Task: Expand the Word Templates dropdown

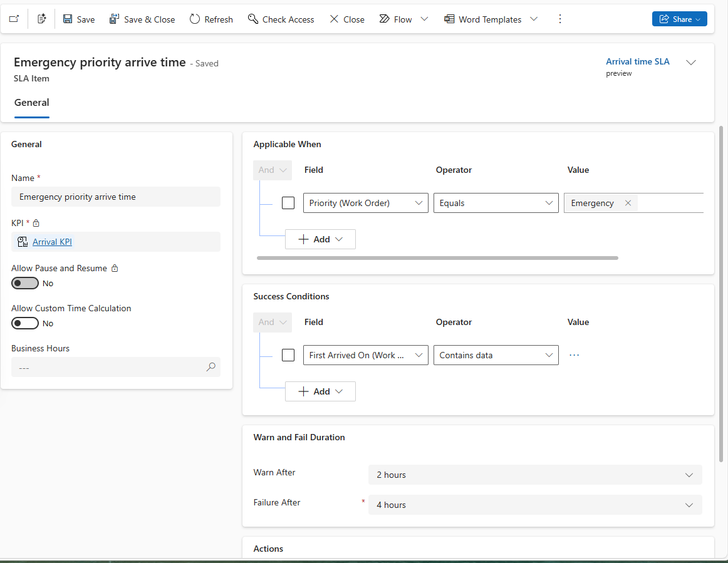Action: 534,19
